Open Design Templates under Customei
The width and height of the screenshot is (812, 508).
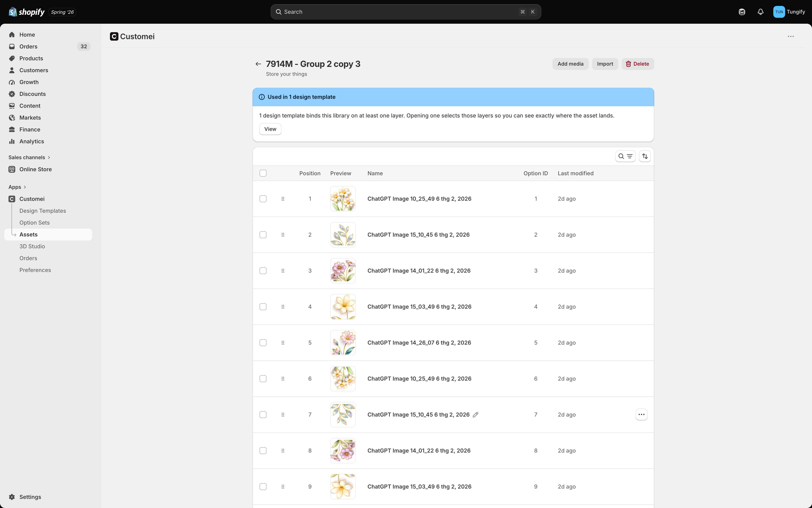tap(43, 211)
